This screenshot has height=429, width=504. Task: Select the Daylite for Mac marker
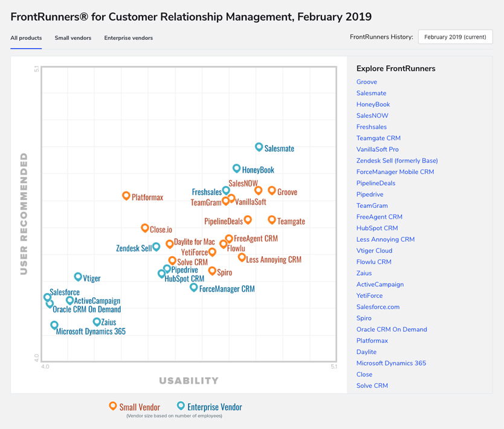170,244
